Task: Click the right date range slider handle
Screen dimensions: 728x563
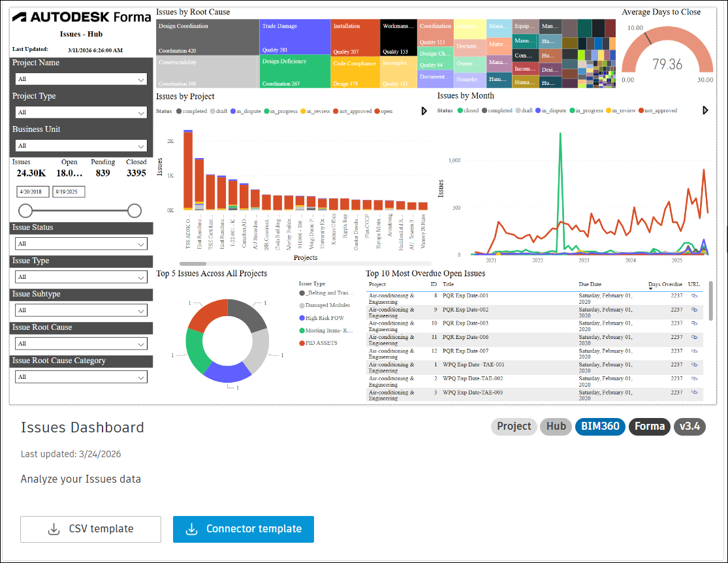Action: pyautogui.click(x=135, y=211)
